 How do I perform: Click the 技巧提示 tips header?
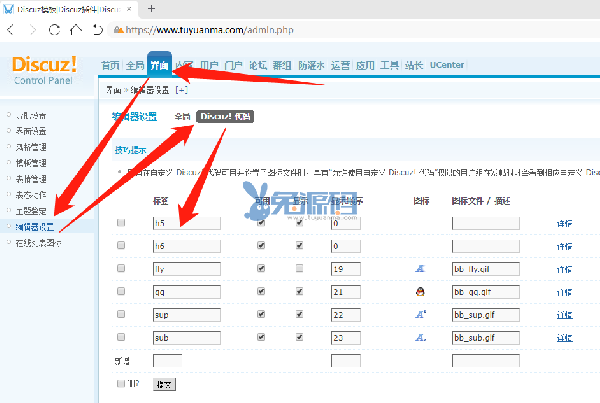click(130, 150)
